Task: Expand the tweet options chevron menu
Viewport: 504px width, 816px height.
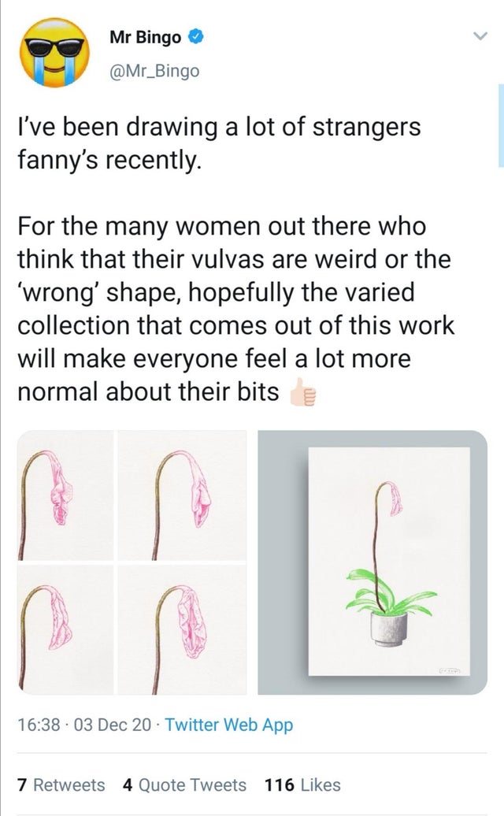Action: coord(480,36)
